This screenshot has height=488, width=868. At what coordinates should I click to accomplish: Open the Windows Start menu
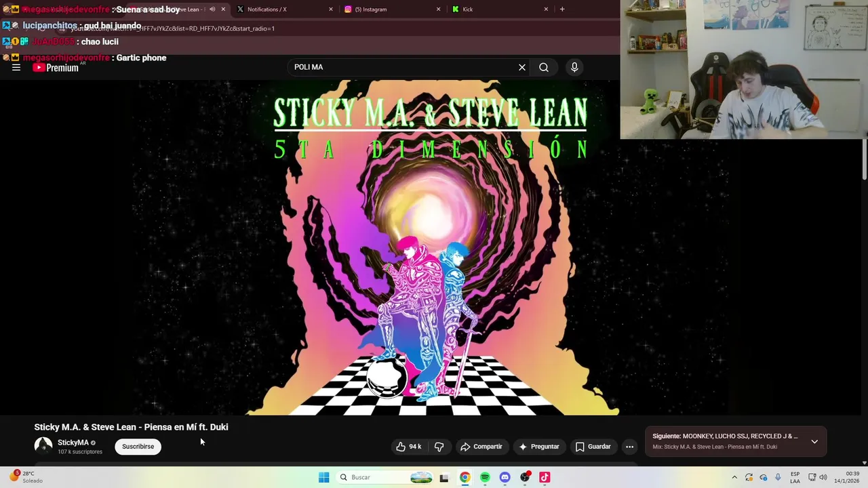[x=323, y=477]
